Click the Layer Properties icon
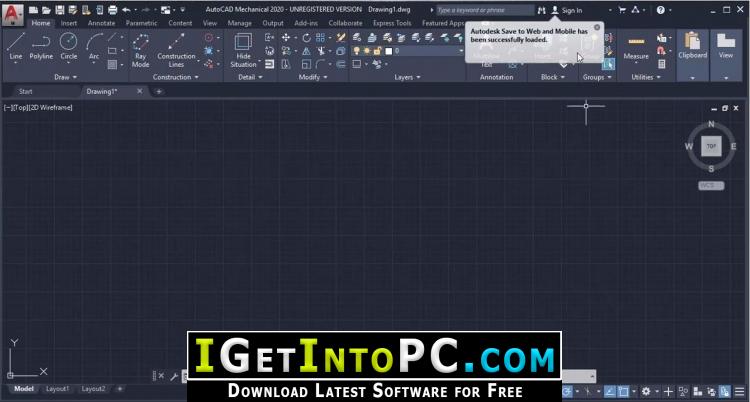The image size is (750, 402). [x=357, y=37]
